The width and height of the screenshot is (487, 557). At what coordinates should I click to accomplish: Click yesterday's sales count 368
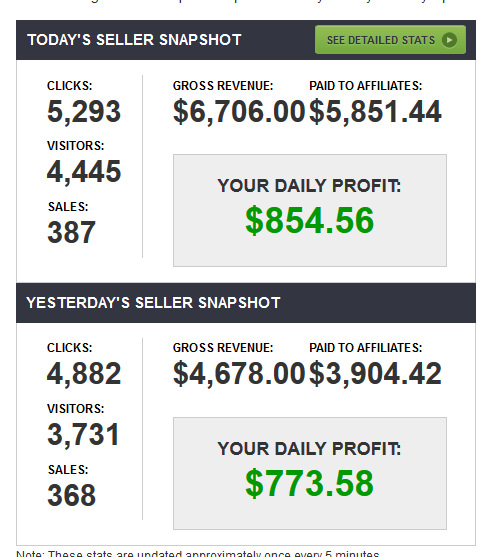(71, 495)
